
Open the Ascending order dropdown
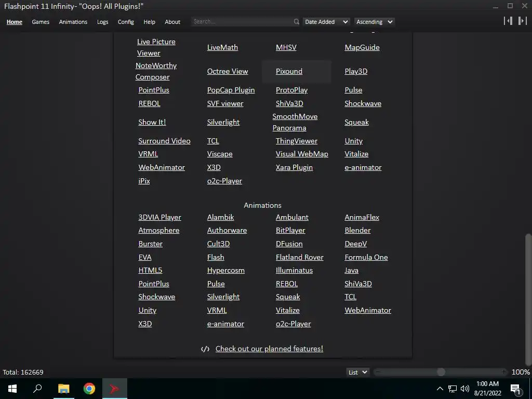click(x=374, y=22)
